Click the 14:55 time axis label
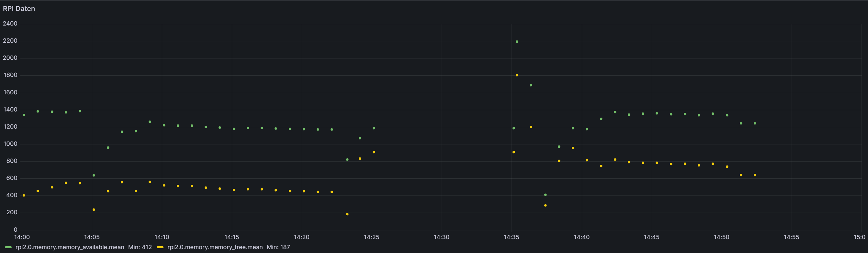 point(791,237)
